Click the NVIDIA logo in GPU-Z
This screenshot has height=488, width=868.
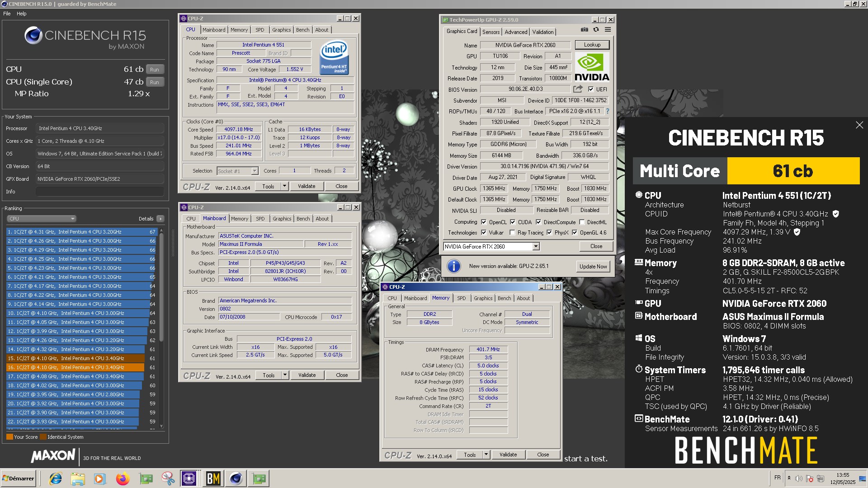point(592,67)
